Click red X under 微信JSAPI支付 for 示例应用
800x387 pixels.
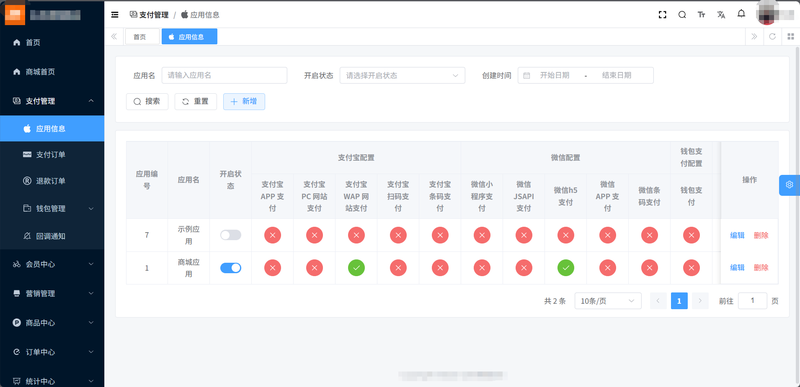[523, 235]
